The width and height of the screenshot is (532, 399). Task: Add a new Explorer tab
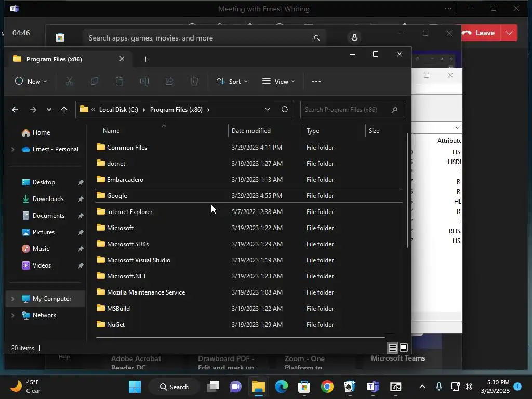145,59
